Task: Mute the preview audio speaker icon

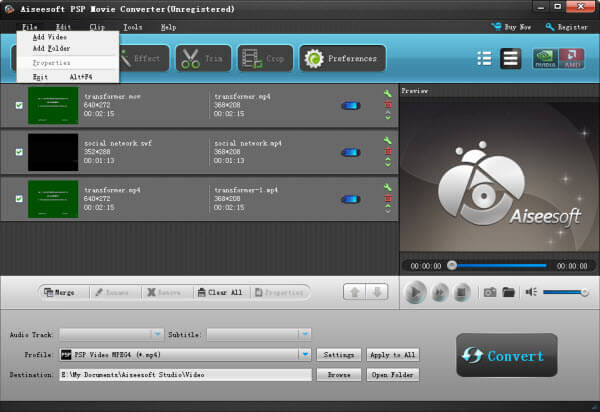Action: (531, 292)
